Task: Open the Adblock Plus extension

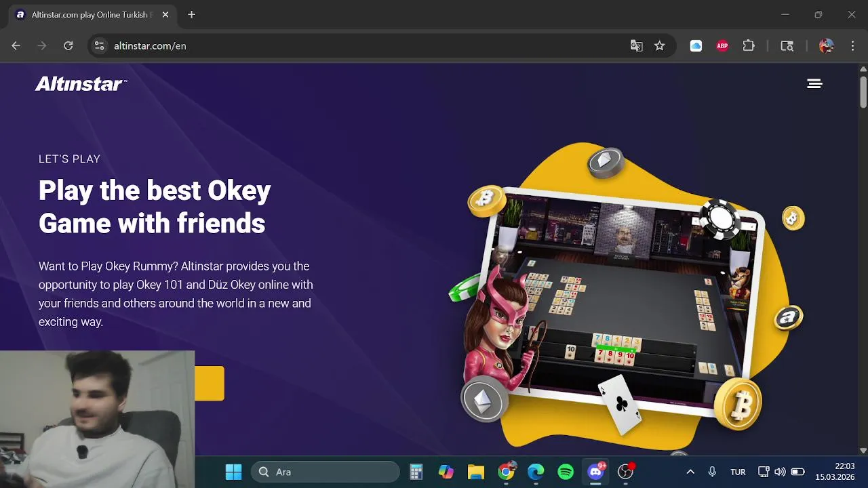Action: tap(722, 45)
